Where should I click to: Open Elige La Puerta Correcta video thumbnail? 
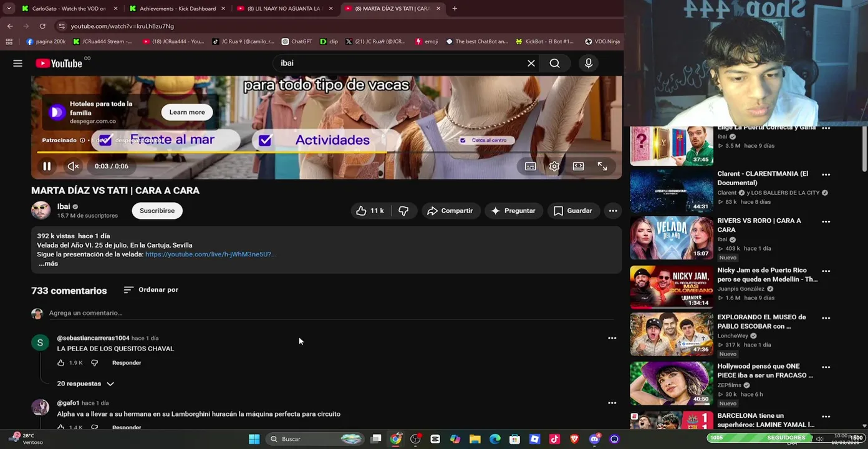pos(671,145)
